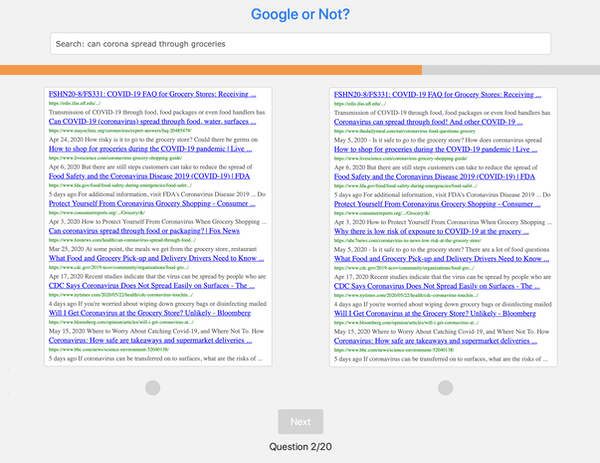Open left panel 'Protect Yourself From Coronavirus Grocery Shopping' link
Image resolution: width=600 pixels, height=463 pixels.
(x=152, y=204)
